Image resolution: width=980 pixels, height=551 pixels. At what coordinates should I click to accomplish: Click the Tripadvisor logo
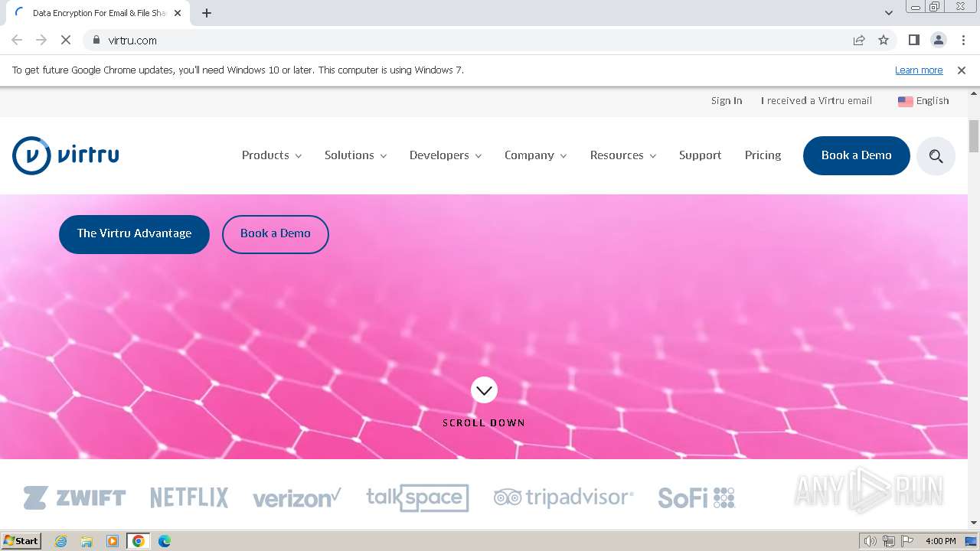point(563,498)
